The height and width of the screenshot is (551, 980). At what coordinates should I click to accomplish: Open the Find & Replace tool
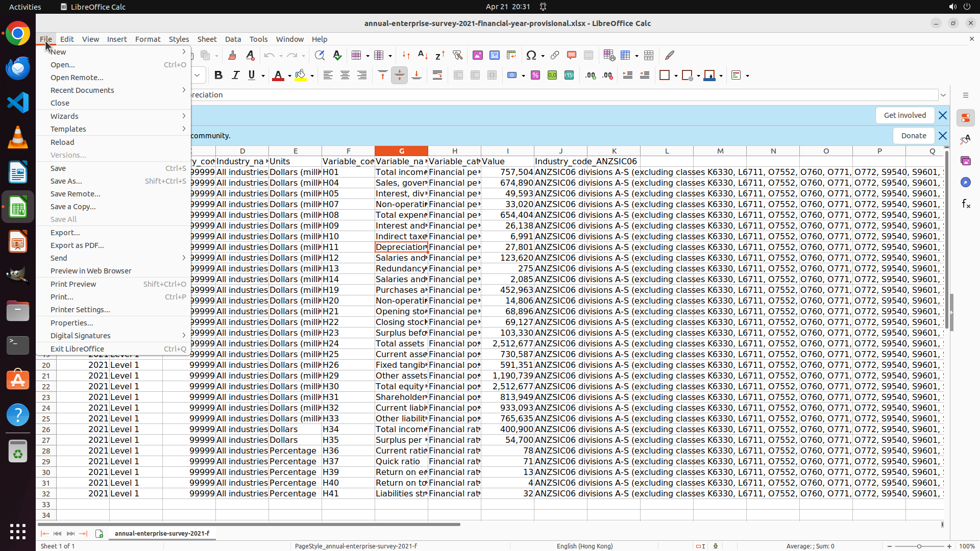pyautogui.click(x=320, y=55)
